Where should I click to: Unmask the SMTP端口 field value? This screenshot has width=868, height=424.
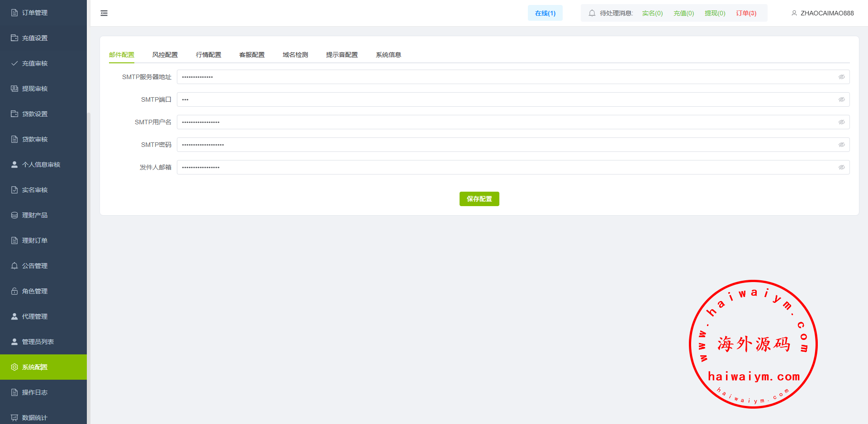click(x=841, y=99)
